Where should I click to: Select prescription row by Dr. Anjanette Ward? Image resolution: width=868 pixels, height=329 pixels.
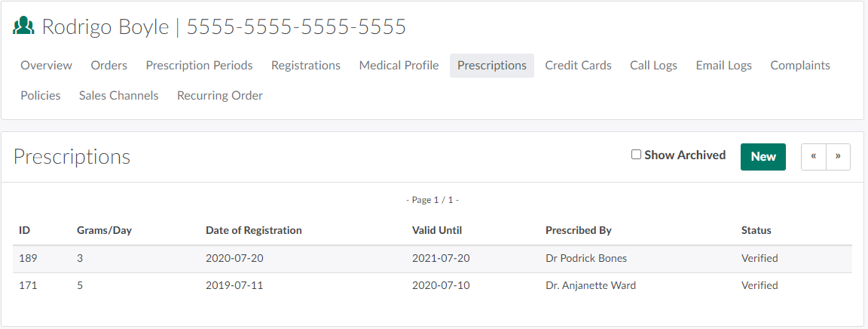point(590,285)
